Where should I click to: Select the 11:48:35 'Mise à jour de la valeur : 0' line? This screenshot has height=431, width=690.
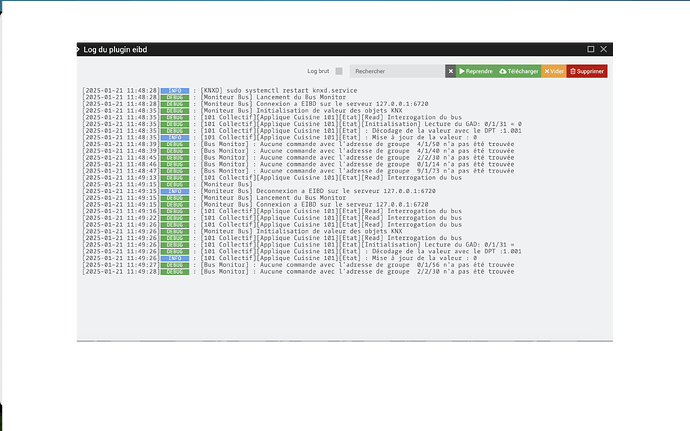pyautogui.click(x=279, y=137)
